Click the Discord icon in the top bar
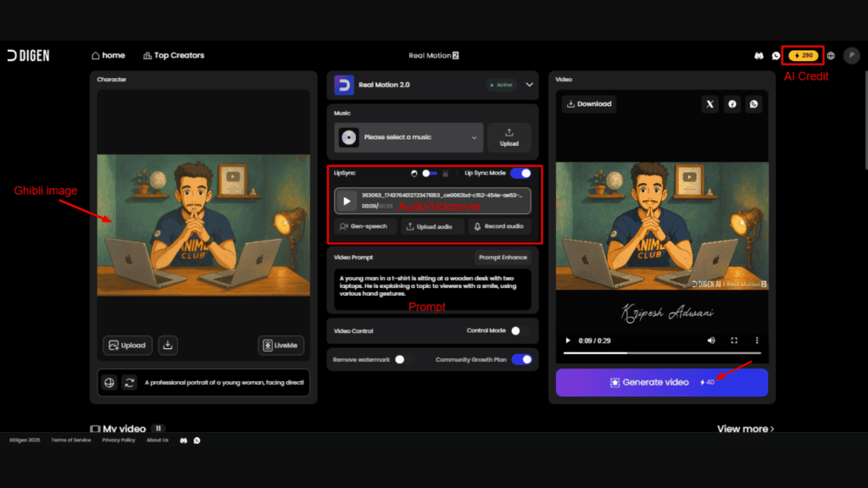Screen dimensions: 868x488 [759, 55]
